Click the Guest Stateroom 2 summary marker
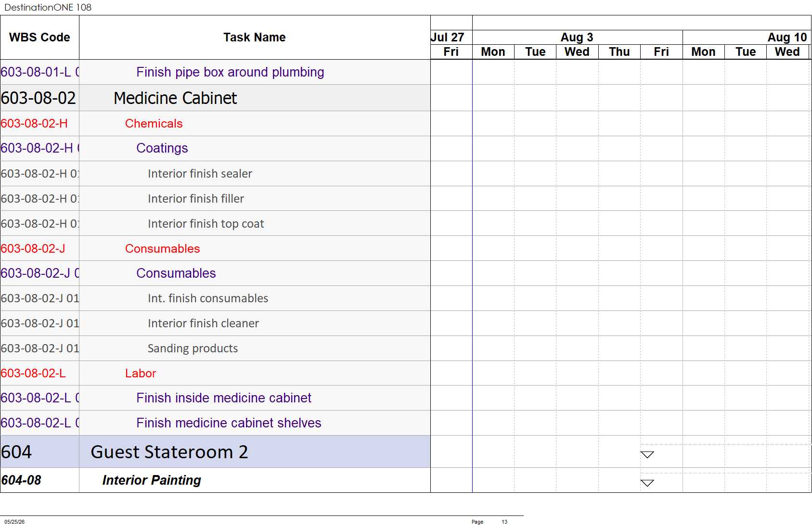The image size is (812, 528). pos(647,455)
